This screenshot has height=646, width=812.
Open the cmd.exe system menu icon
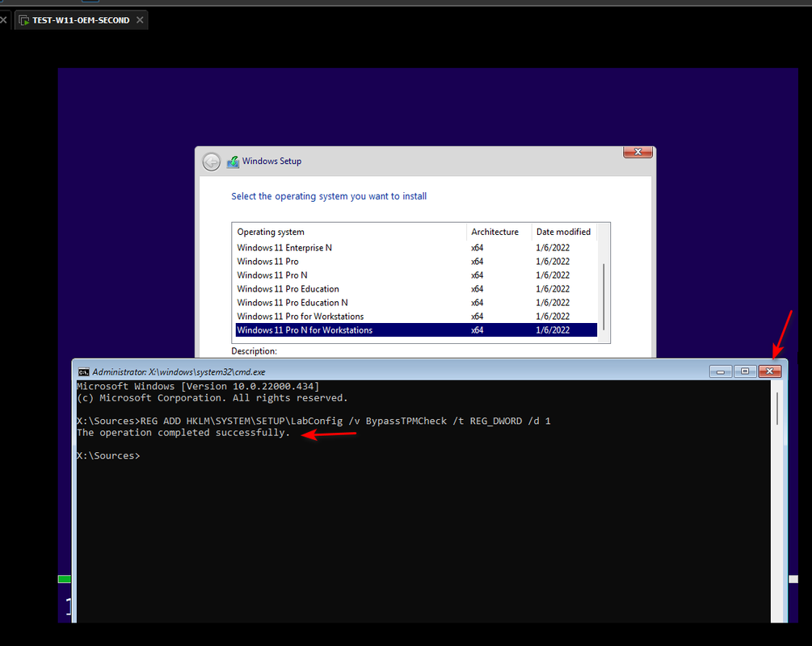83,371
